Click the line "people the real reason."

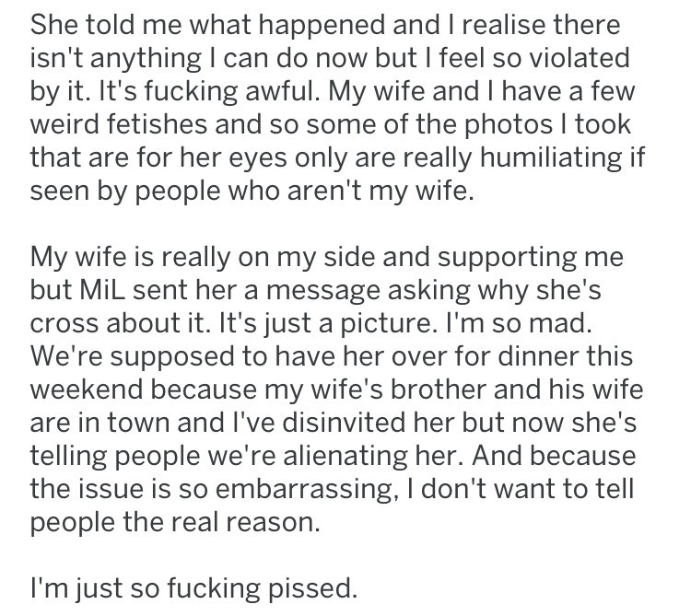[175, 523]
